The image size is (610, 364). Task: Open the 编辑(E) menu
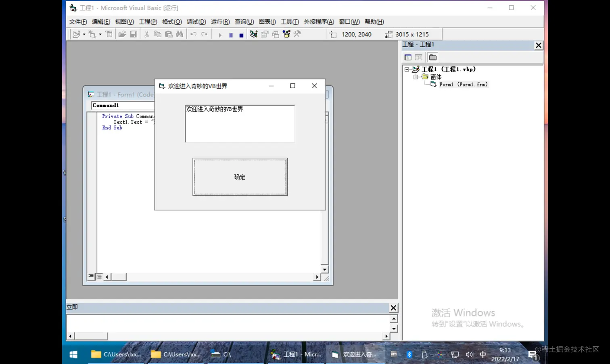pyautogui.click(x=101, y=22)
